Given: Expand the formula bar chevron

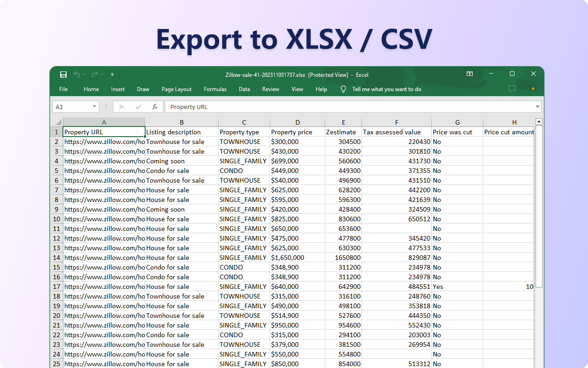Looking at the screenshot, I should click(537, 107).
